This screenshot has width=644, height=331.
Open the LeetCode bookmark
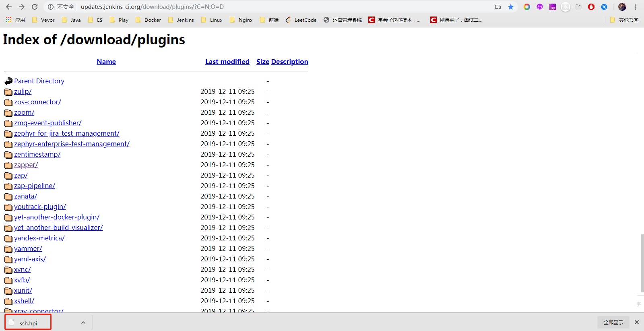tap(301, 20)
